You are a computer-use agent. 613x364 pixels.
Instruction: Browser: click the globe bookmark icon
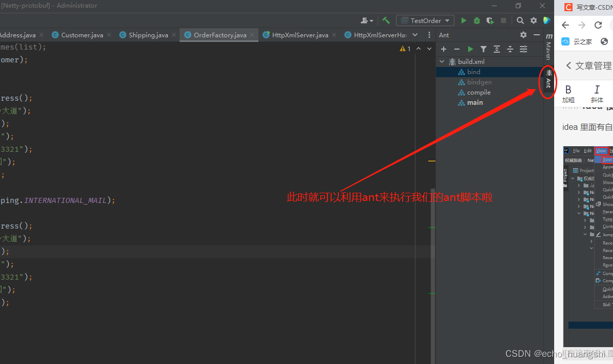pyautogui.click(x=604, y=41)
